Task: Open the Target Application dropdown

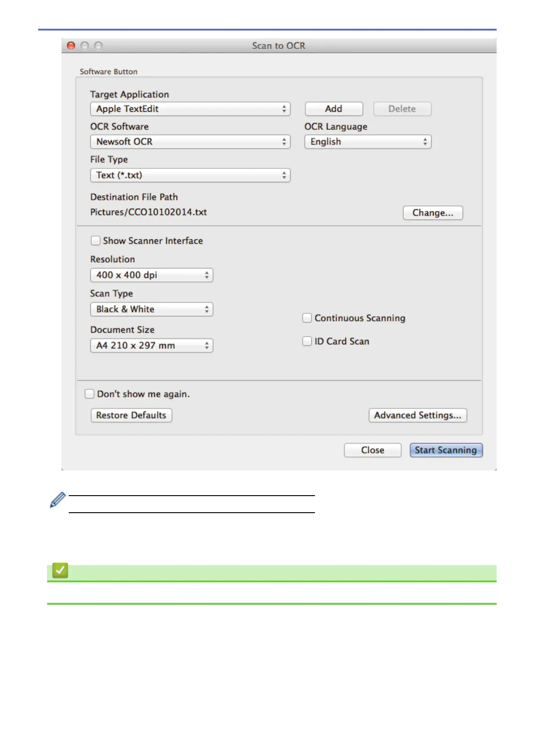Action: pyautogui.click(x=190, y=109)
